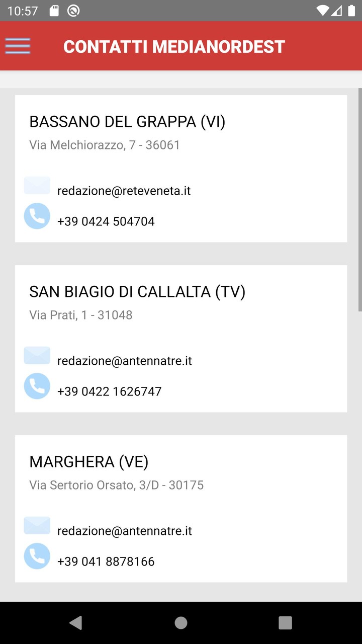Call +39 041 8878166
Viewport: 362px width, 644px height.
(106, 561)
